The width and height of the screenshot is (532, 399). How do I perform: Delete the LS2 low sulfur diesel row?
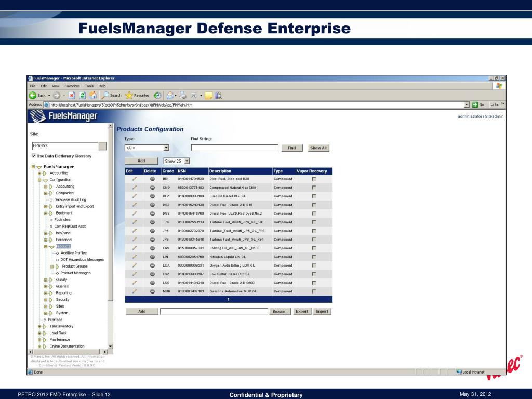coord(152,274)
